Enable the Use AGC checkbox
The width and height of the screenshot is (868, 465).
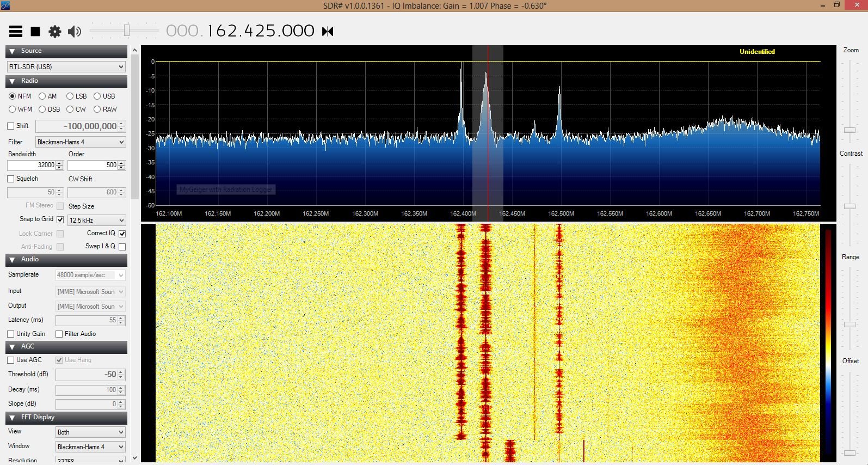point(11,360)
